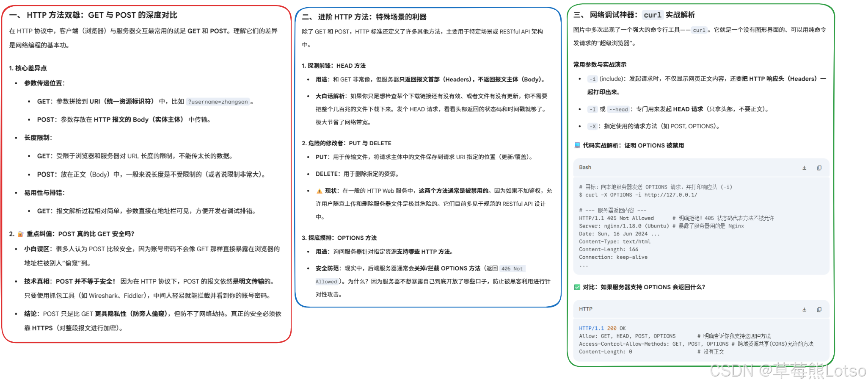
Task: Select subheading "3. 探底摸排：OPTIONS 方法"
Action: pos(339,238)
